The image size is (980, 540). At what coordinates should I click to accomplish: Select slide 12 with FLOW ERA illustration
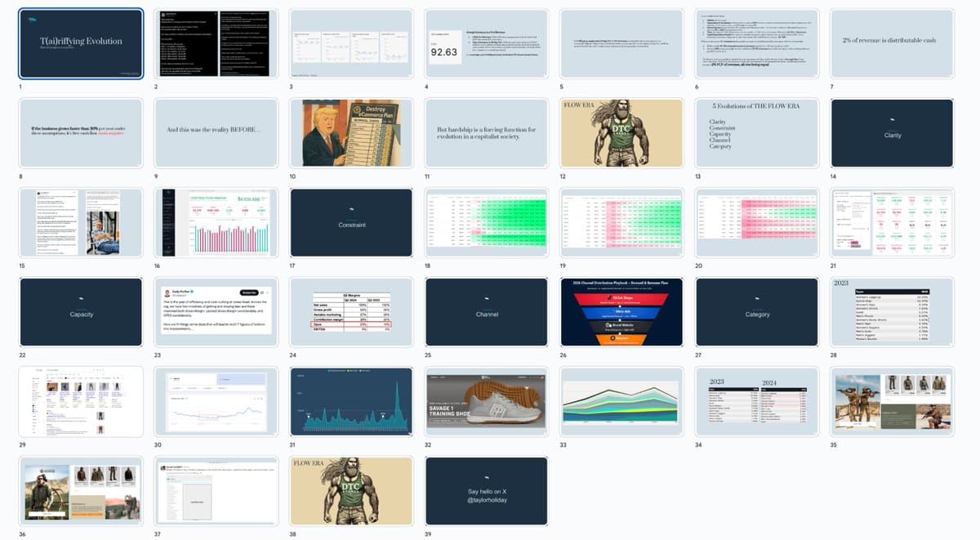click(x=621, y=133)
